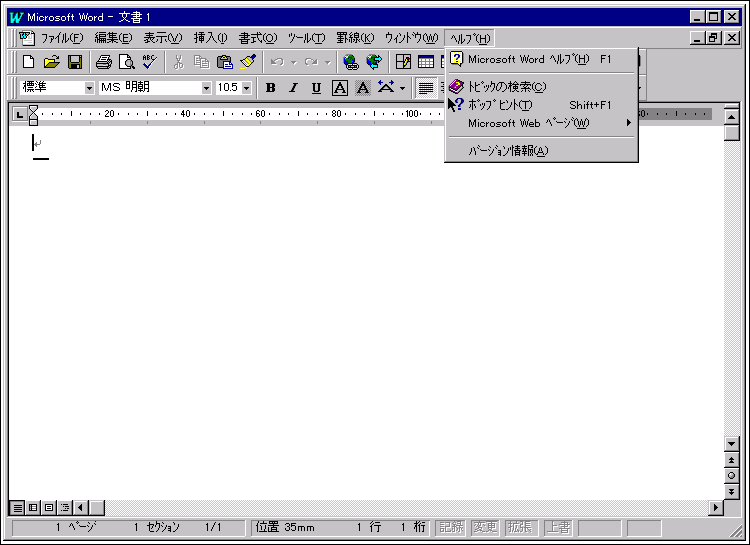
Task: Open an existing file with folder icon
Action: (x=52, y=62)
